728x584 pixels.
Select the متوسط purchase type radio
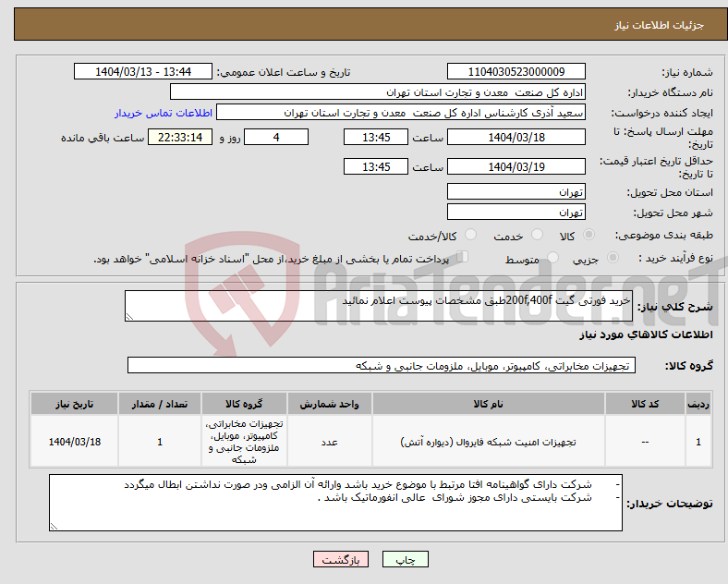pyautogui.click(x=553, y=258)
